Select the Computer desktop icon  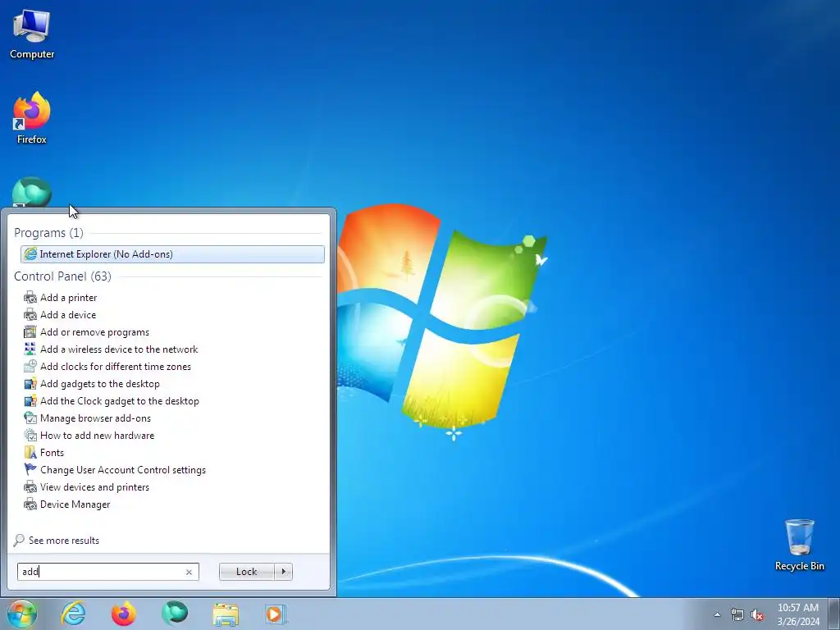(x=32, y=34)
